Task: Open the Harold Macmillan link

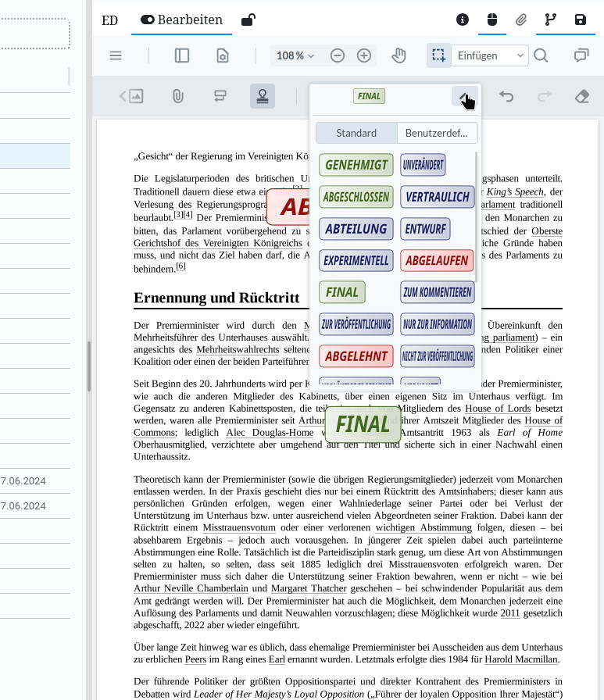Action: point(521,659)
